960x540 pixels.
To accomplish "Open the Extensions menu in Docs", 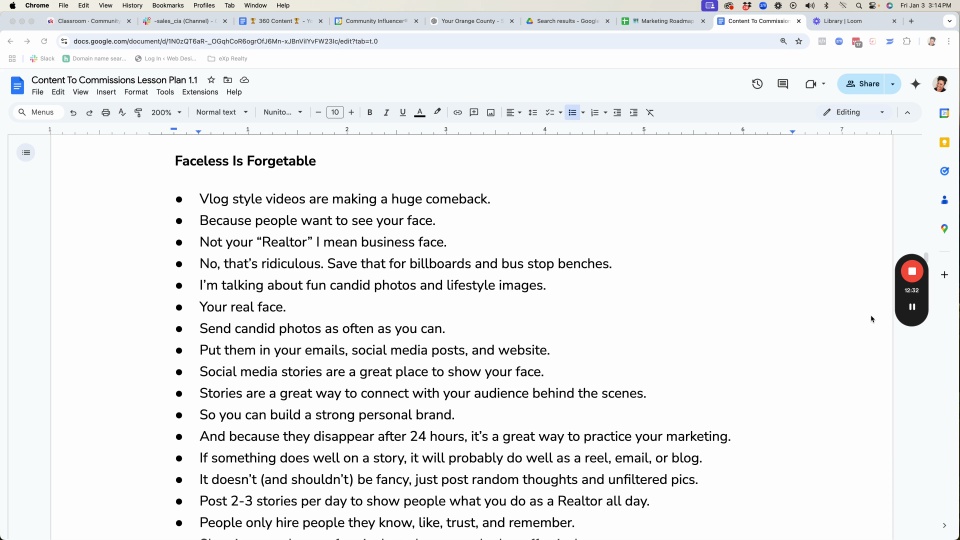I will (200, 92).
